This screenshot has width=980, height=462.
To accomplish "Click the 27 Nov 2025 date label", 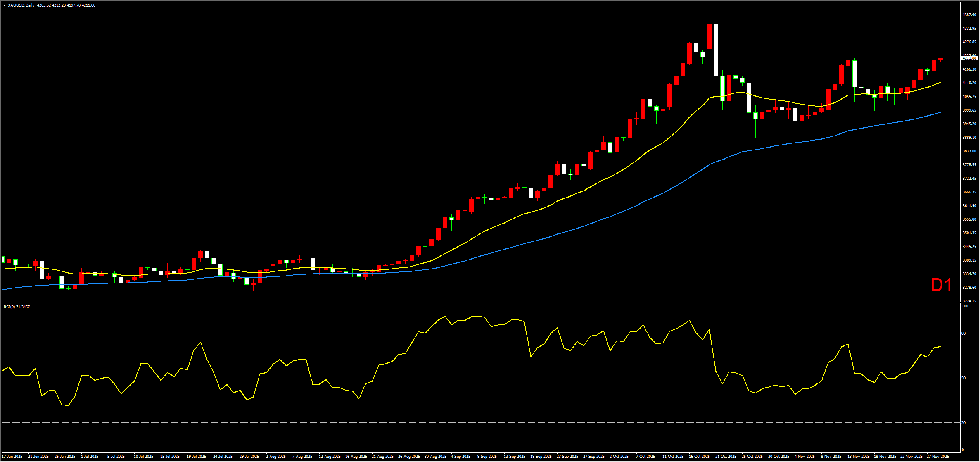I will tap(938, 457).
